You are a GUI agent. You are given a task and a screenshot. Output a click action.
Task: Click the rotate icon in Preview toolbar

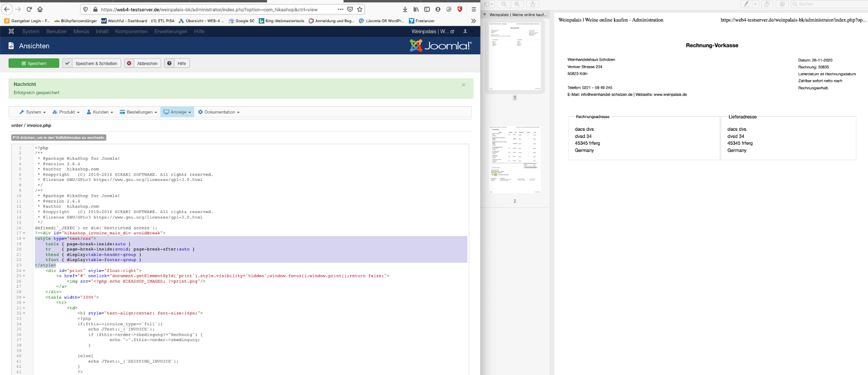tap(767, 4)
